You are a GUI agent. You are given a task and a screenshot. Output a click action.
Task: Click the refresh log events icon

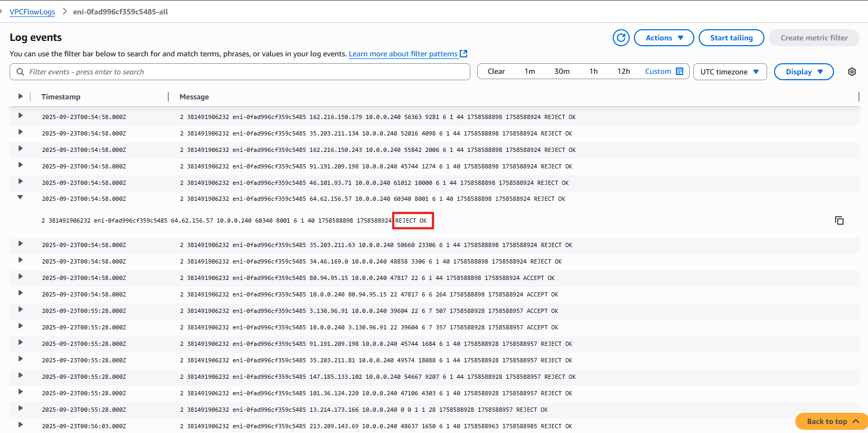pos(621,38)
